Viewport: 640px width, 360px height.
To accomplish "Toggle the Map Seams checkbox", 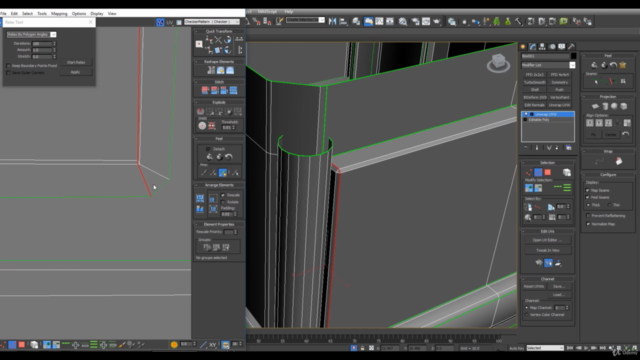I will point(588,190).
